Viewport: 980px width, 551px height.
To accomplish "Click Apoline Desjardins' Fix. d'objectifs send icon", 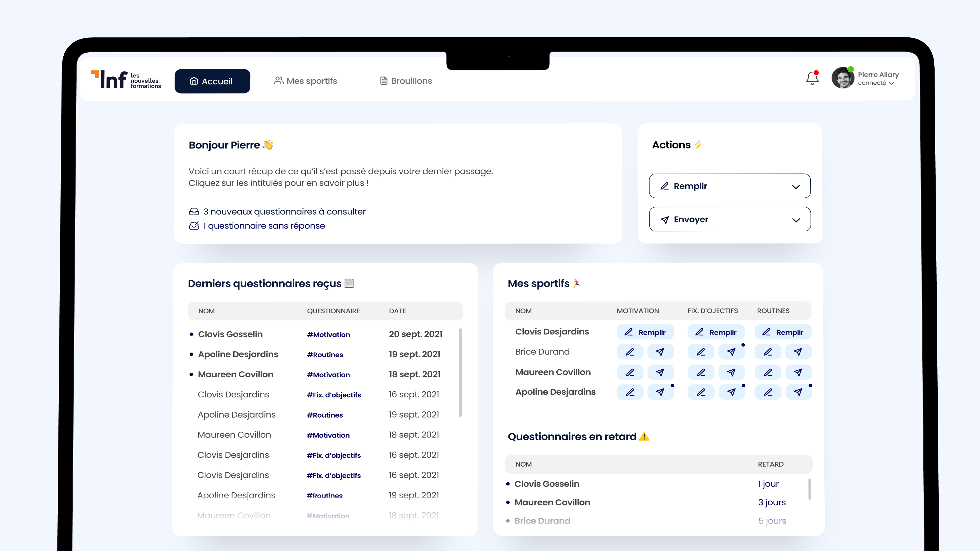I will click(x=732, y=392).
